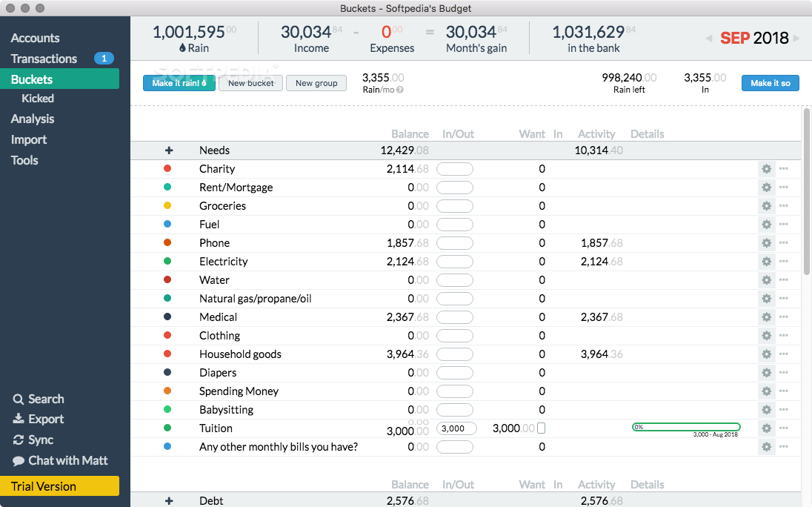
Task: Click Sync in the sidebar
Action: tap(33, 440)
